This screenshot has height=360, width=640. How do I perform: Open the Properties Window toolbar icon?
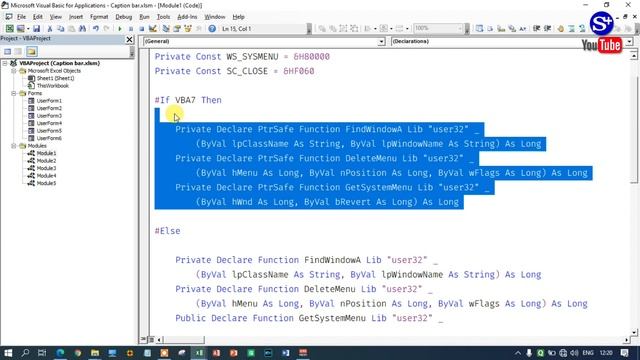pos(177,29)
